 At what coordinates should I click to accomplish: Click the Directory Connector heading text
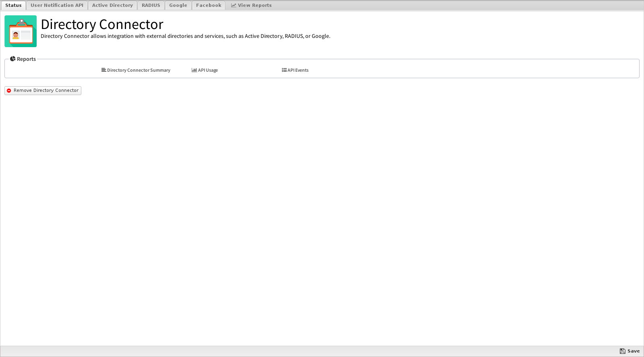pyautogui.click(x=102, y=24)
